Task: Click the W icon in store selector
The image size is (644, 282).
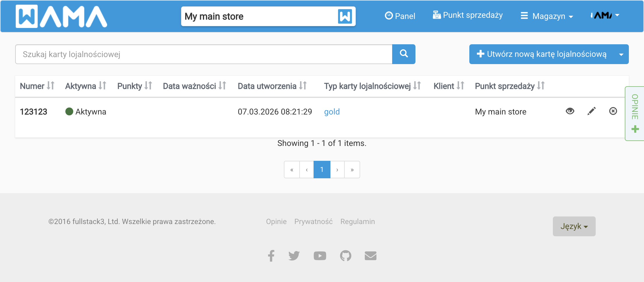Action: [x=345, y=16]
